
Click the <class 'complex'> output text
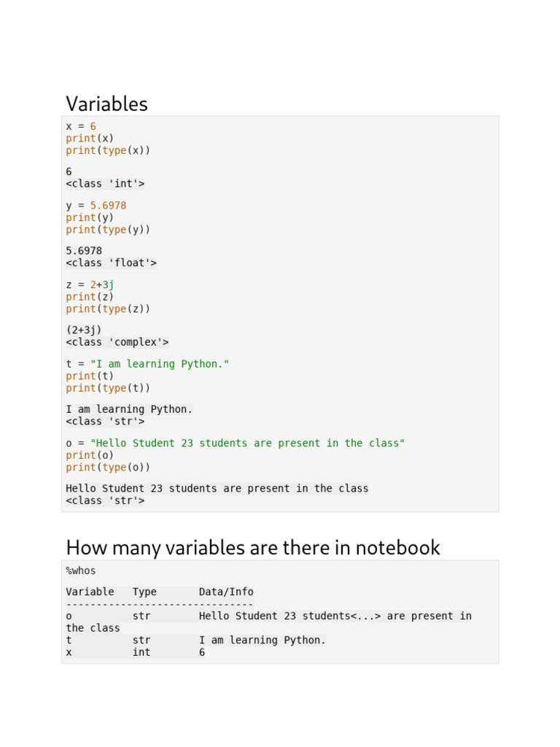[117, 342]
